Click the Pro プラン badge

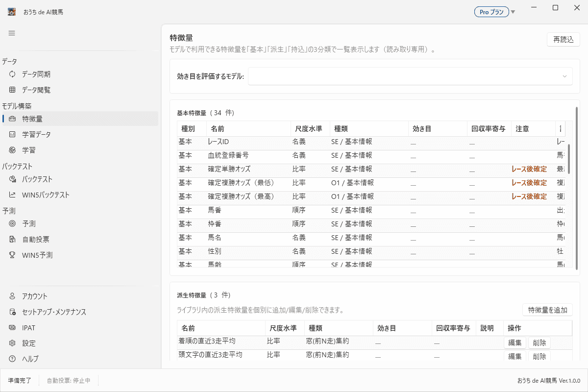coord(491,12)
